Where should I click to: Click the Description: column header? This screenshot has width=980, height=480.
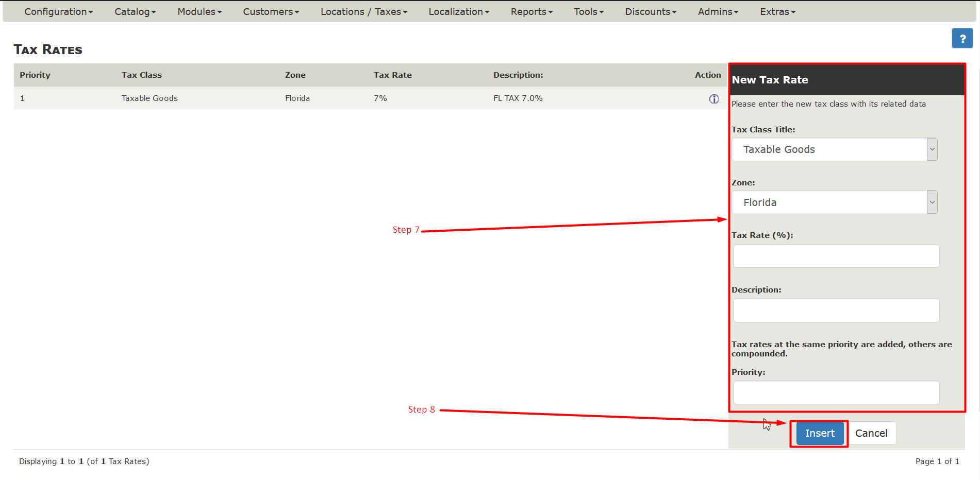point(518,75)
